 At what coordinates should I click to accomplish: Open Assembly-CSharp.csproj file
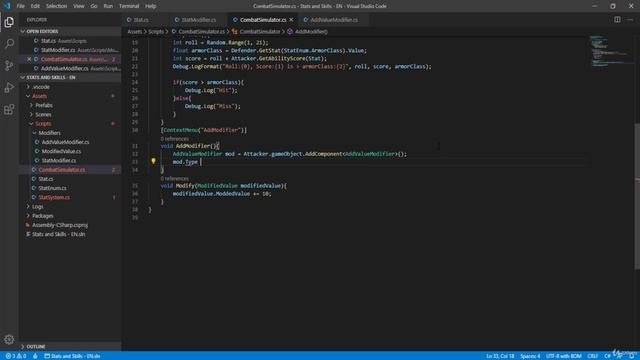[60, 225]
